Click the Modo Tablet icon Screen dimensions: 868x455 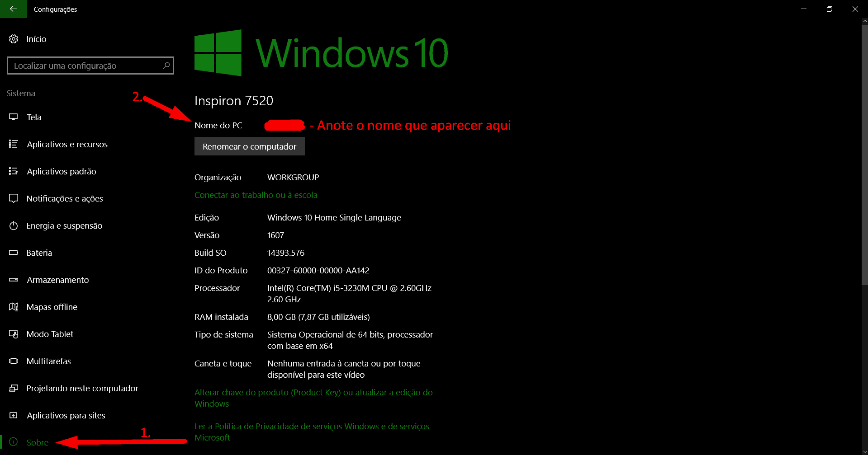point(14,334)
